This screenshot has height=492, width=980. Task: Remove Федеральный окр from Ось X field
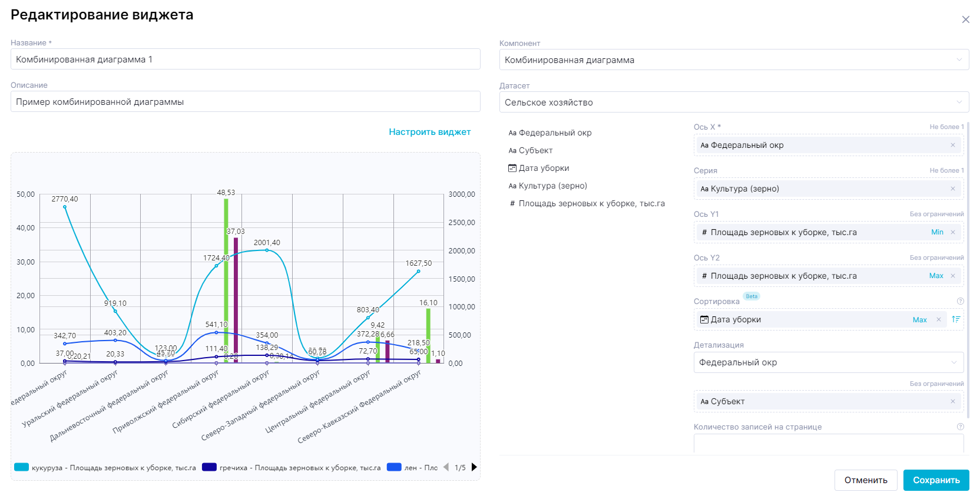coord(952,145)
